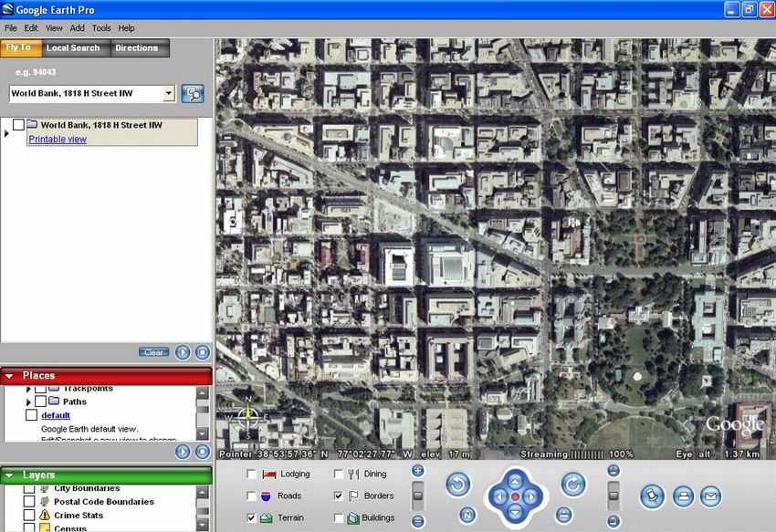
Task: Pan the map left with arrow button
Action: [x=500, y=496]
